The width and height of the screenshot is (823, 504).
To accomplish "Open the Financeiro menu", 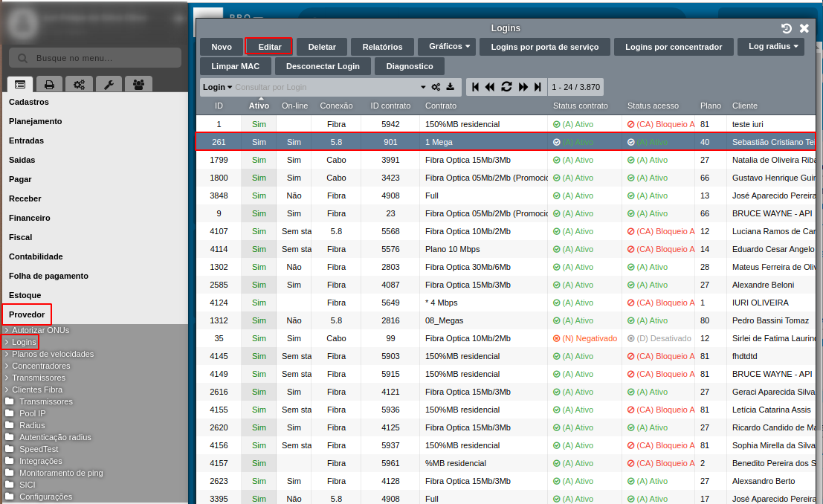I will pos(30,218).
